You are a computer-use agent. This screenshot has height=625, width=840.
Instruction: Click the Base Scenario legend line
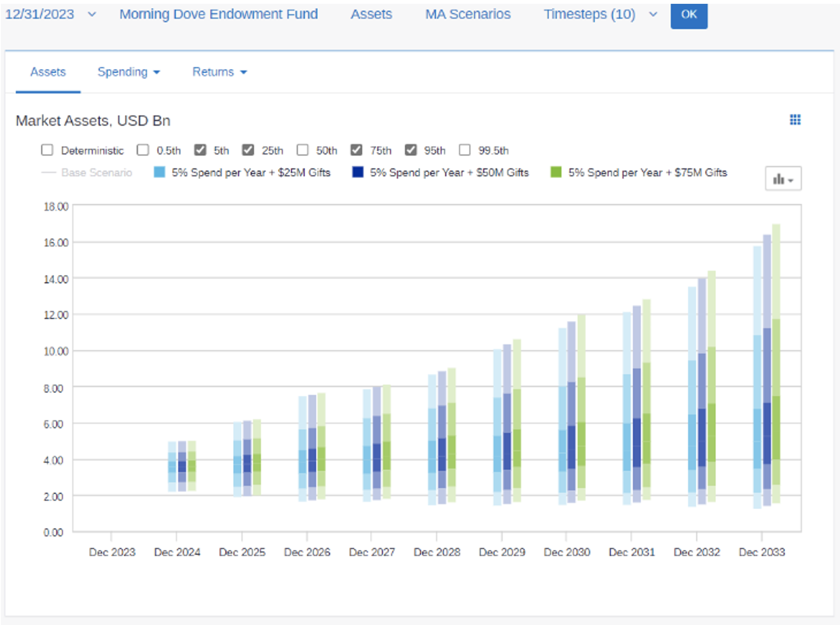[49, 173]
